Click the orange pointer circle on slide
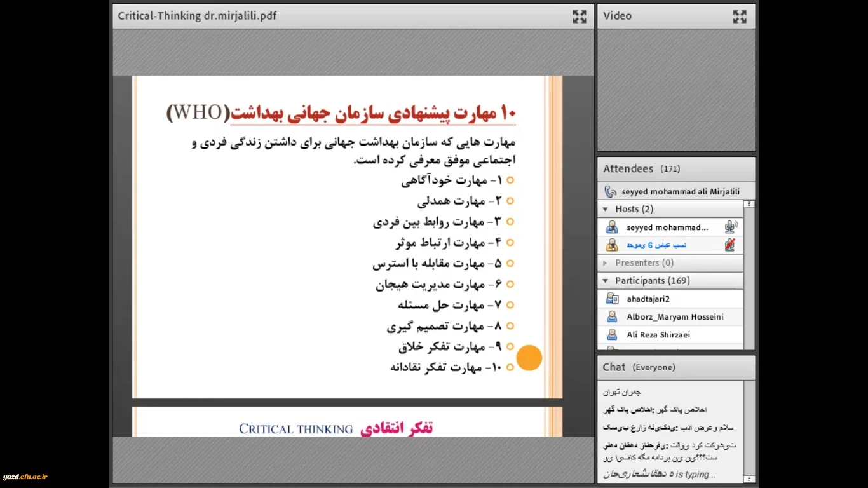Viewport: 868px width, 488px height. click(x=529, y=358)
